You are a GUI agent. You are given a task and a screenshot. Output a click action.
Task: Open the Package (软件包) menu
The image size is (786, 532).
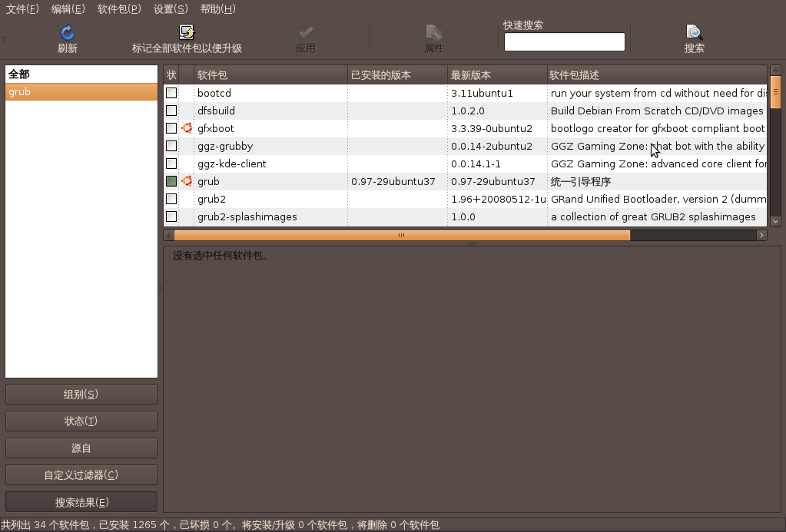pyautogui.click(x=119, y=9)
